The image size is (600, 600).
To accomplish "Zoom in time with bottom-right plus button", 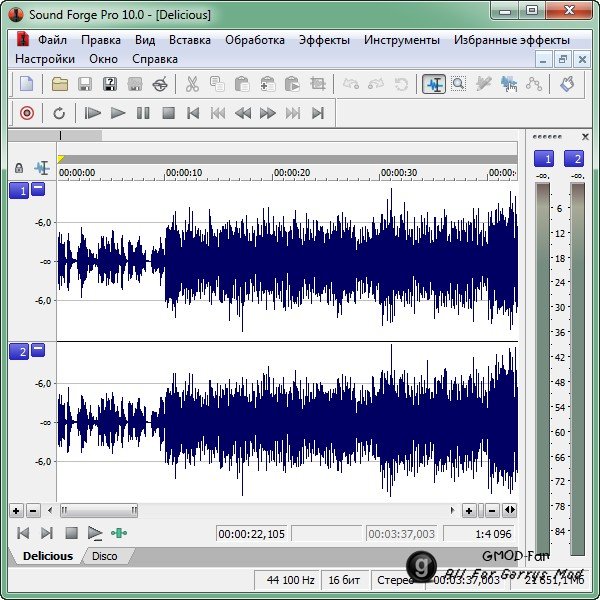I will (x=469, y=510).
